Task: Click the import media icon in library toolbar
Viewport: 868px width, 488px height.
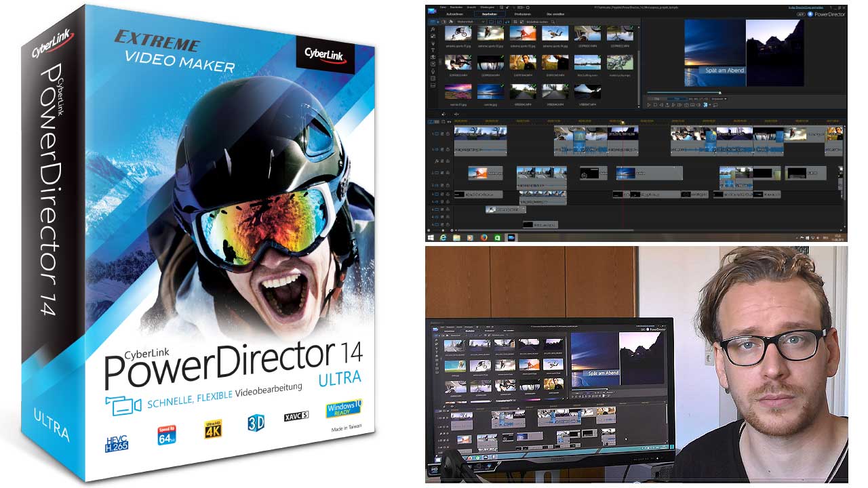Action: (443, 22)
